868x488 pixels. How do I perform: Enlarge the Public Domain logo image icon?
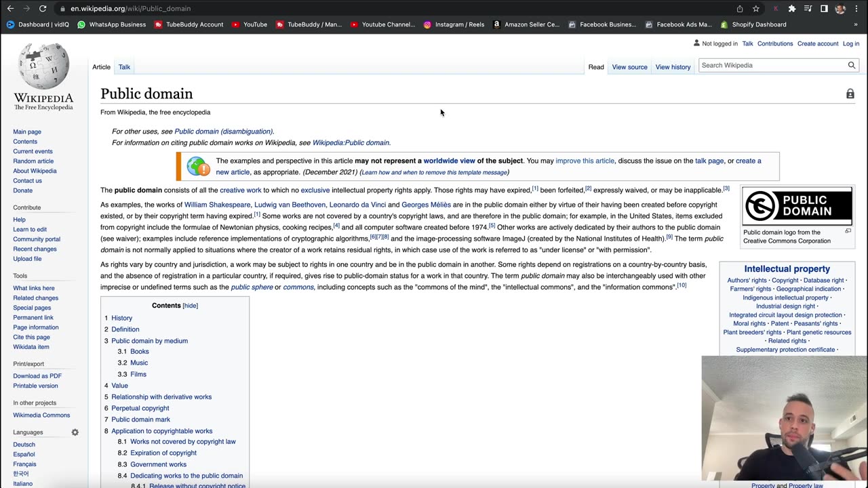point(848,231)
